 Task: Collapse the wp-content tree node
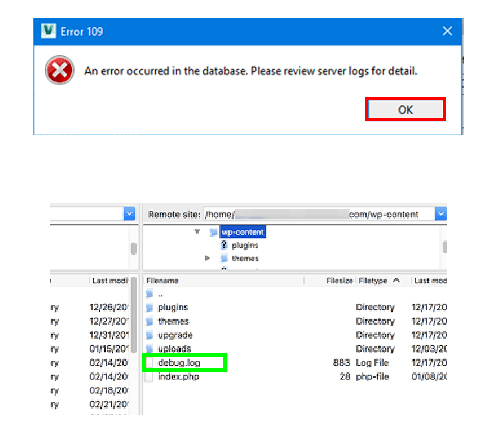[x=197, y=232]
